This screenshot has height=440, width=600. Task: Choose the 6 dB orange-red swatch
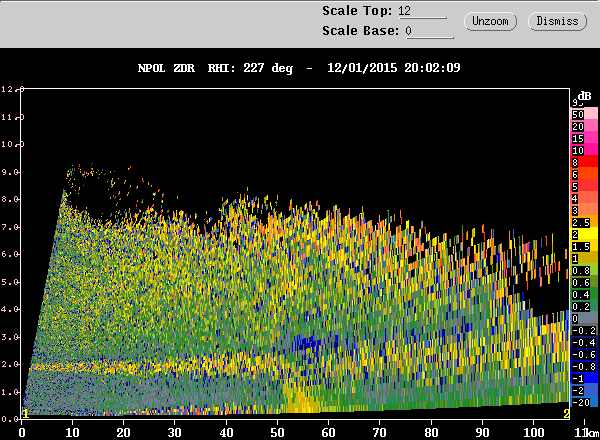[584, 174]
